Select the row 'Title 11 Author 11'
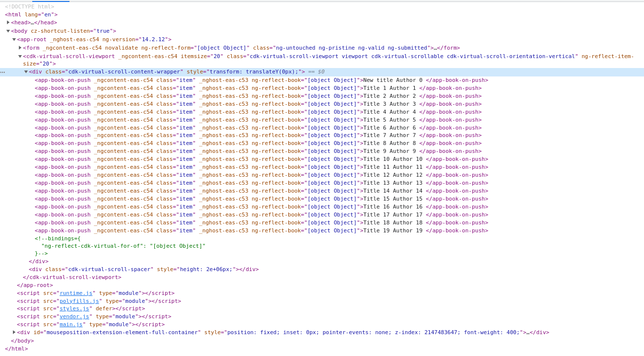The image size is (644, 356). point(261,167)
